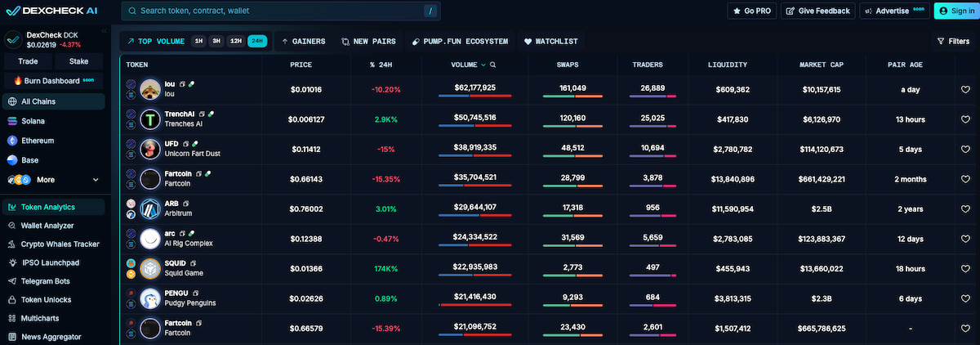The image size is (980, 345).
Task: Open the Burn Dashboard
Action: [x=54, y=81]
